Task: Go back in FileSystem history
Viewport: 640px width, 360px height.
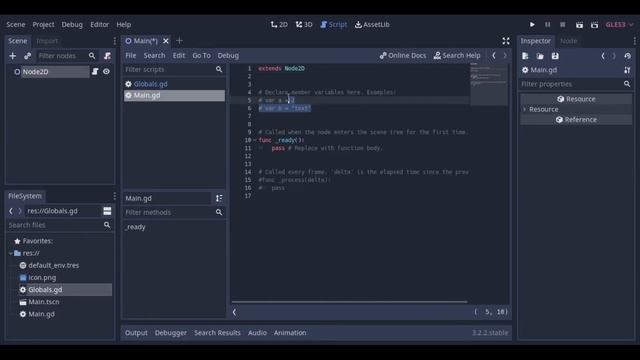Action: point(11,211)
